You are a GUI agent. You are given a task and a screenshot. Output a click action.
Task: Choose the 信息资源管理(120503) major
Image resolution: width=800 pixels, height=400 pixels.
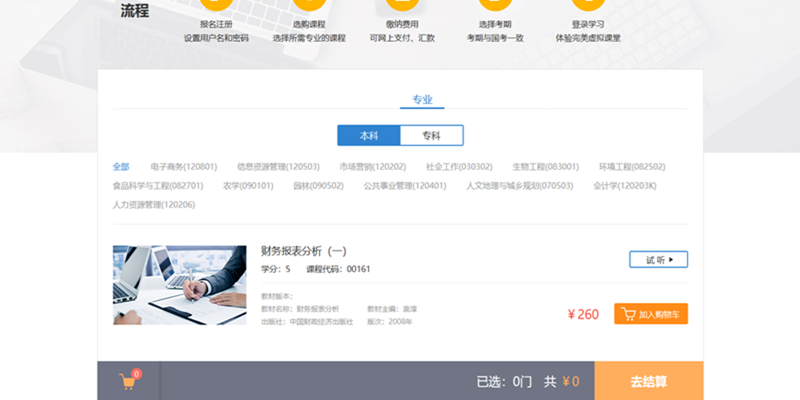pos(278,167)
